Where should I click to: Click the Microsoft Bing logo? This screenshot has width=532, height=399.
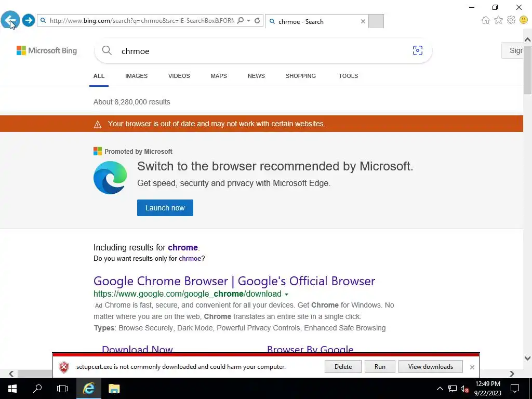[47, 50]
